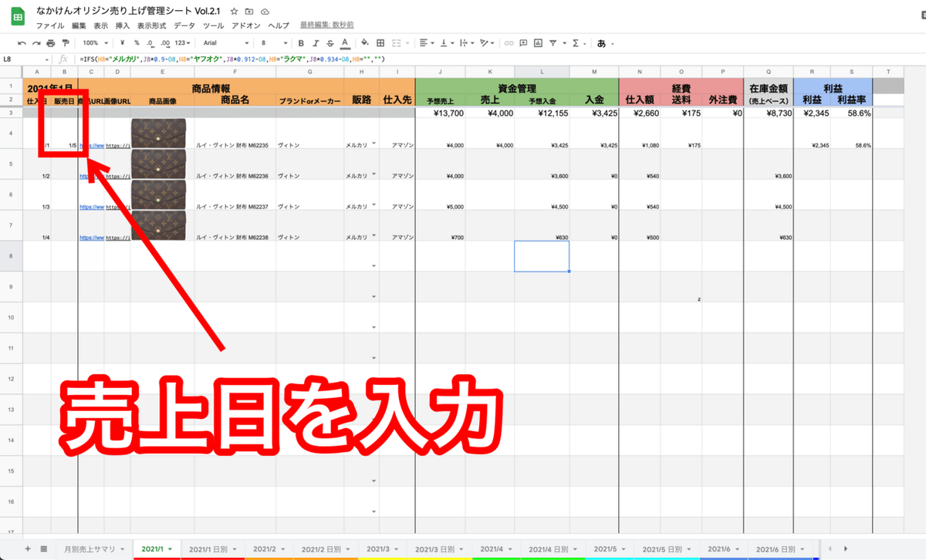The image size is (926, 560).
Task: Star the document title
Action: (235, 12)
